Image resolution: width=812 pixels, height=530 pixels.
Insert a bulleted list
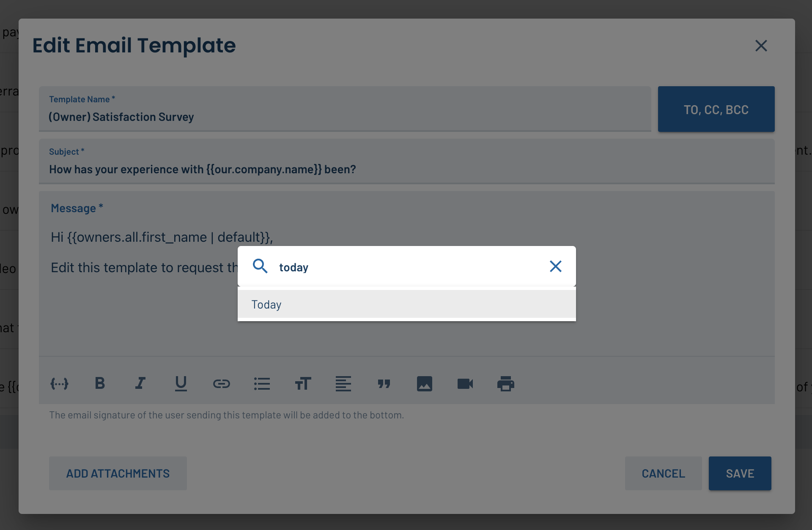point(262,384)
